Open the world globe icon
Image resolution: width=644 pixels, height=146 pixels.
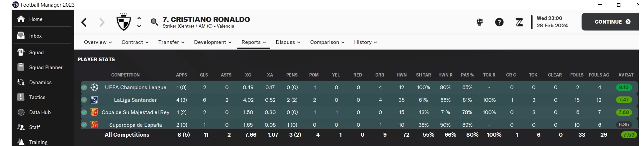coord(479,22)
